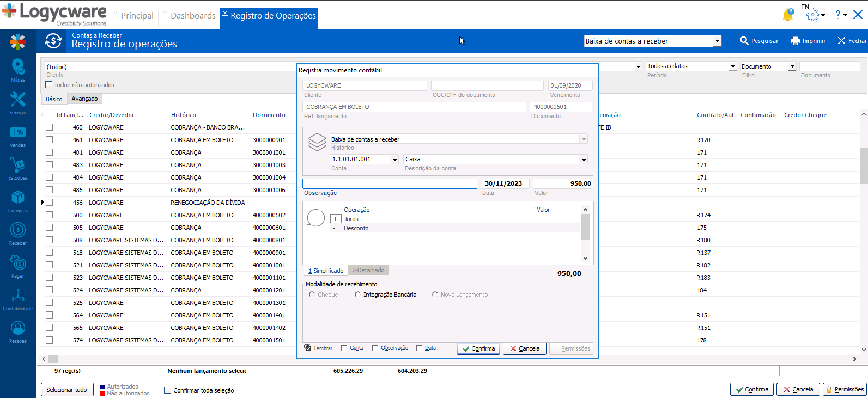Enable Confirmar toda seleção checkbox

point(168,390)
